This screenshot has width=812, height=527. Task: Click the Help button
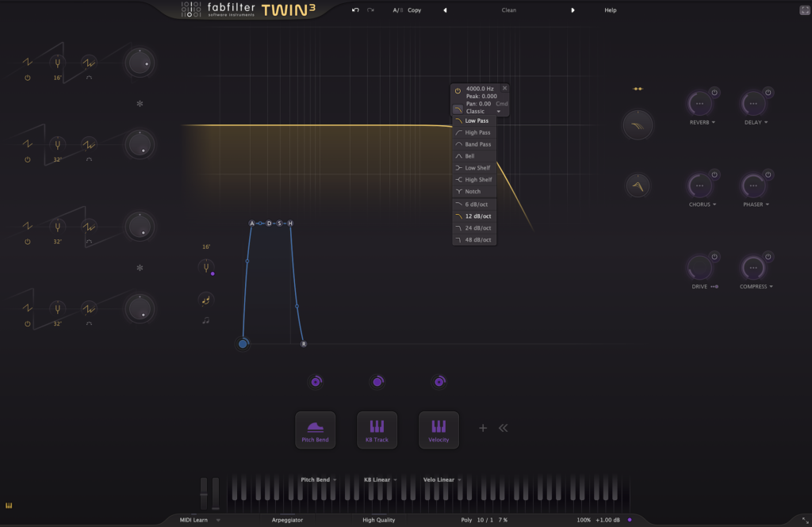coord(610,10)
